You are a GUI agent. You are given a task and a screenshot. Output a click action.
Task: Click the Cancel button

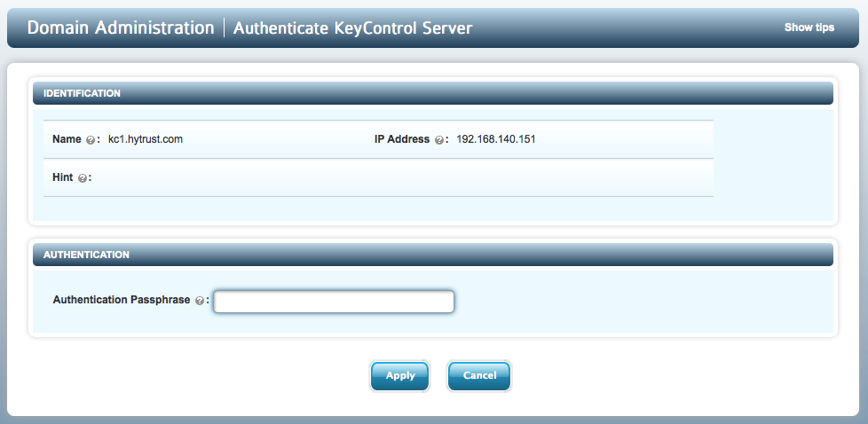(x=479, y=376)
